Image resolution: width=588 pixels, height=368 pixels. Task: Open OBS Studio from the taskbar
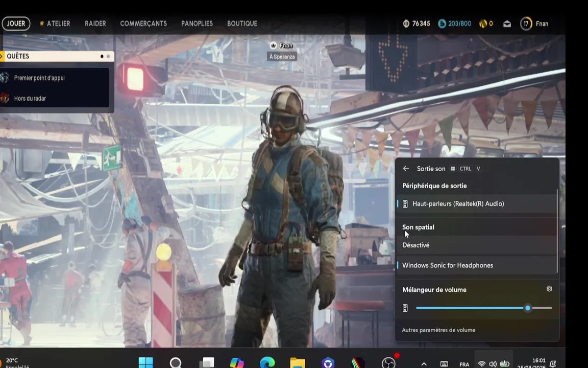388,363
